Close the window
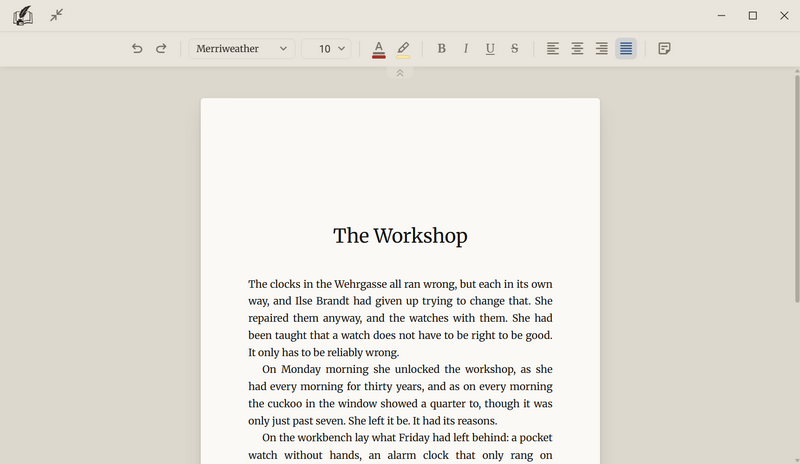This screenshot has height=464, width=800. 784,16
